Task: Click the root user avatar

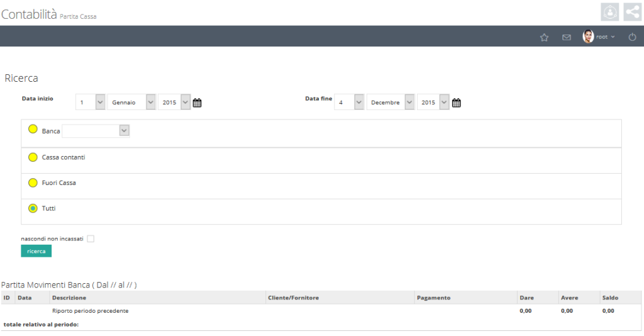Action: (588, 36)
